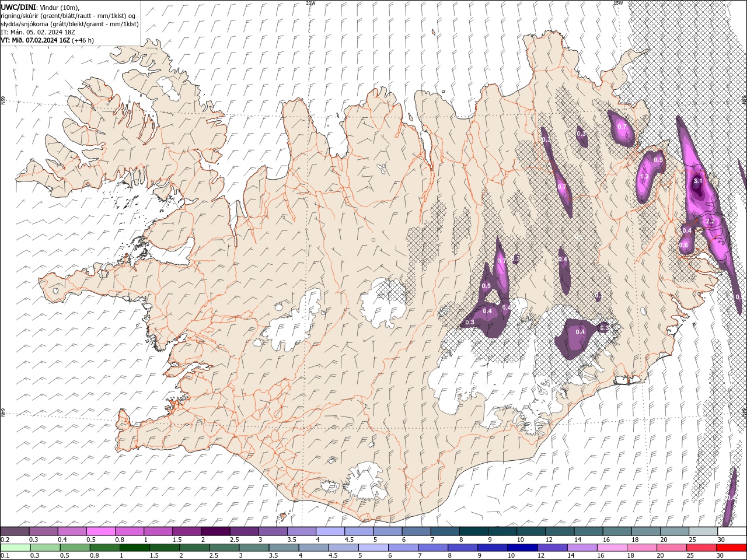The image size is (747, 560).
Task: Click the pale green 0.1–0.3 swatch in lower scale
Action: [15, 548]
